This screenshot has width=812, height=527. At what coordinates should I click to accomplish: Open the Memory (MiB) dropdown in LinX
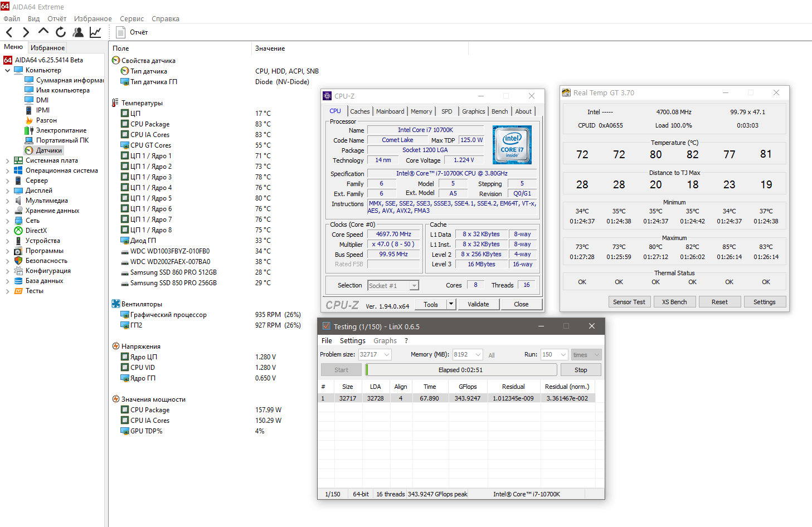click(x=478, y=355)
